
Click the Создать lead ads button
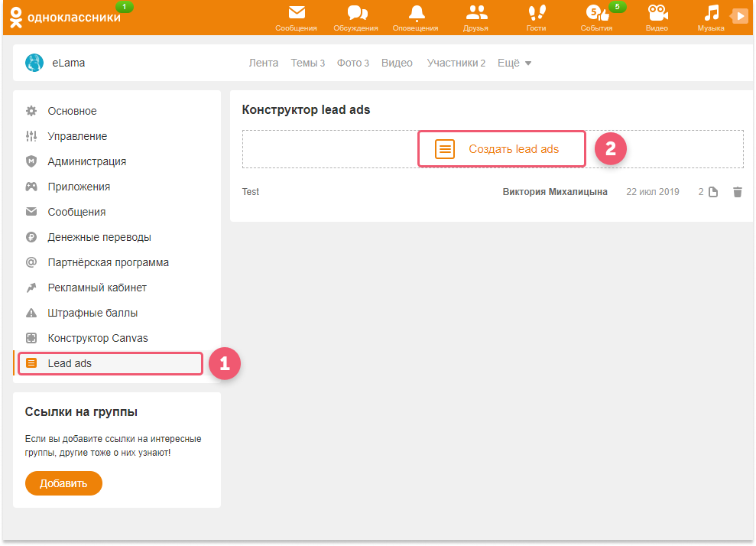tap(501, 149)
